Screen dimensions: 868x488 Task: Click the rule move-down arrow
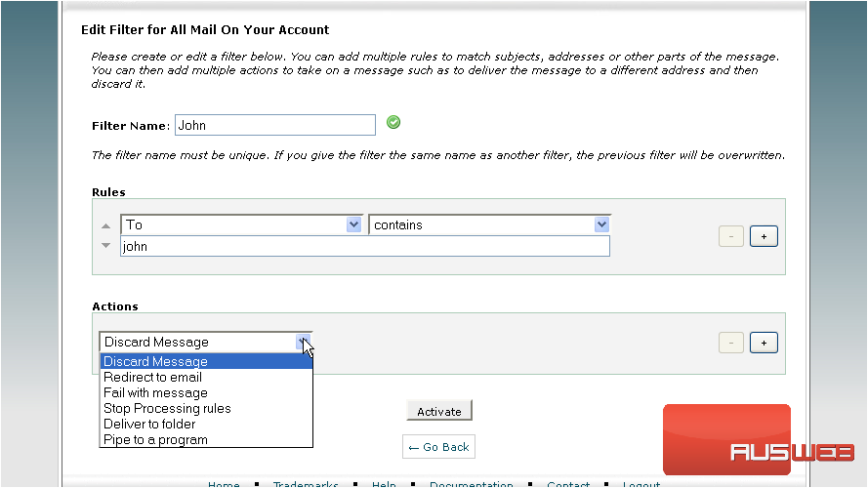click(x=106, y=244)
